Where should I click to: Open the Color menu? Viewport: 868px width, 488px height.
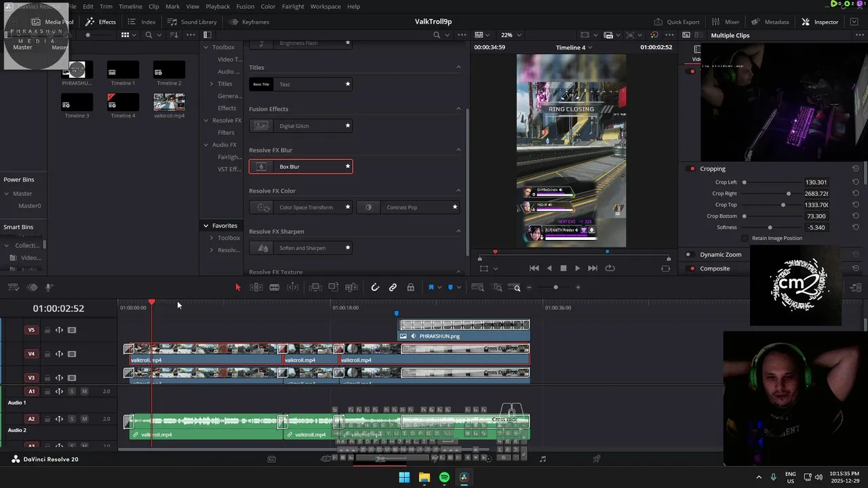[269, 6]
